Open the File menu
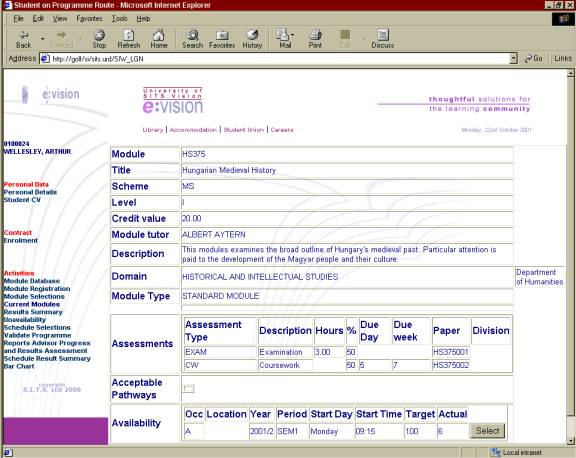The width and height of the screenshot is (576, 458). coord(18,18)
